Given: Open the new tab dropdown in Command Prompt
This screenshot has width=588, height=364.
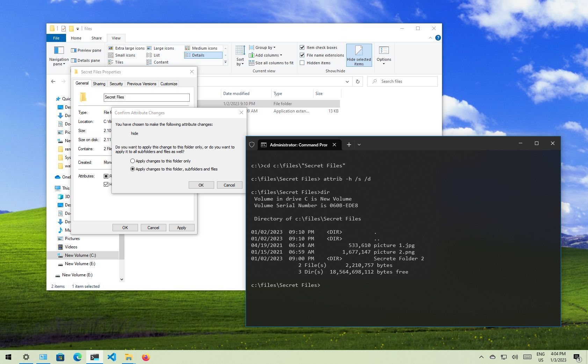Looking at the screenshot, I should [359, 144].
